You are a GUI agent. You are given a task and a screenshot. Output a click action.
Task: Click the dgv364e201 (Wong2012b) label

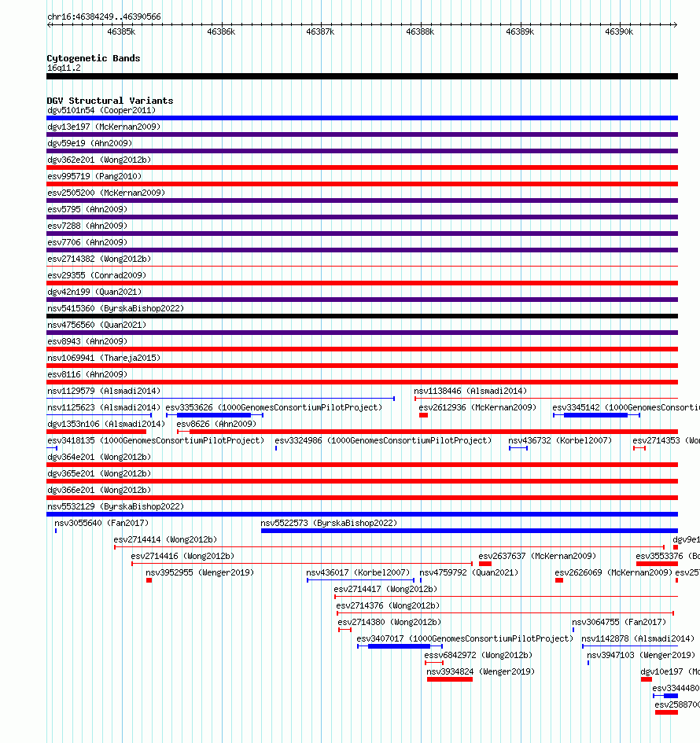[99, 458]
